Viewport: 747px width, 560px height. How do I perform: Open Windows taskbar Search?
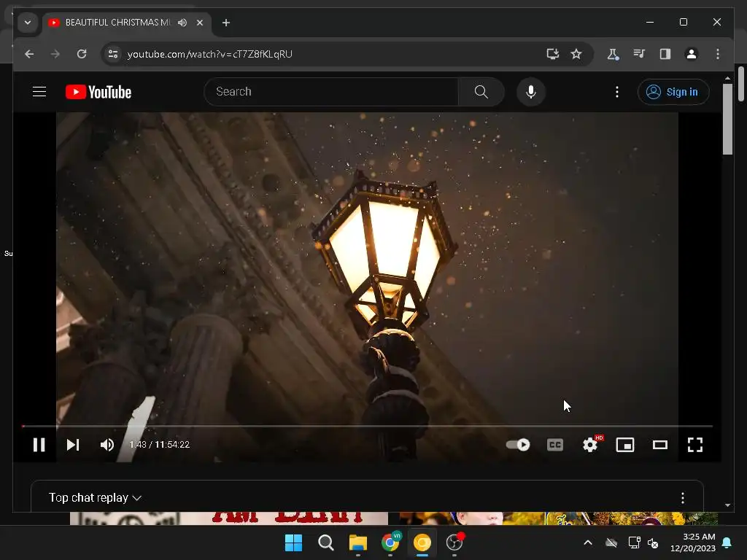tap(326, 542)
